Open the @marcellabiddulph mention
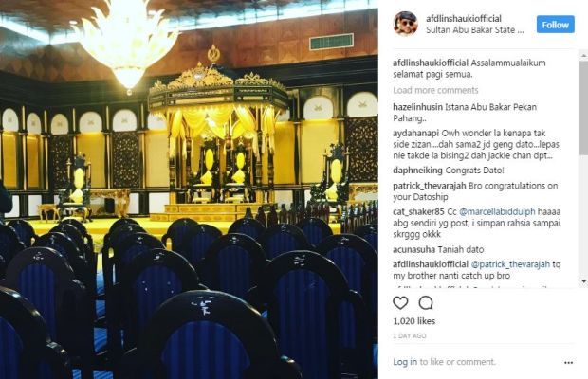The image size is (588, 379). [x=497, y=211]
